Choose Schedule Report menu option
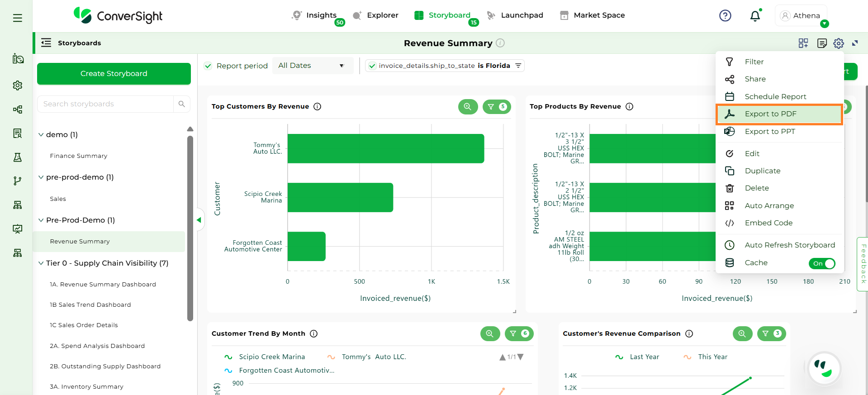 click(775, 97)
